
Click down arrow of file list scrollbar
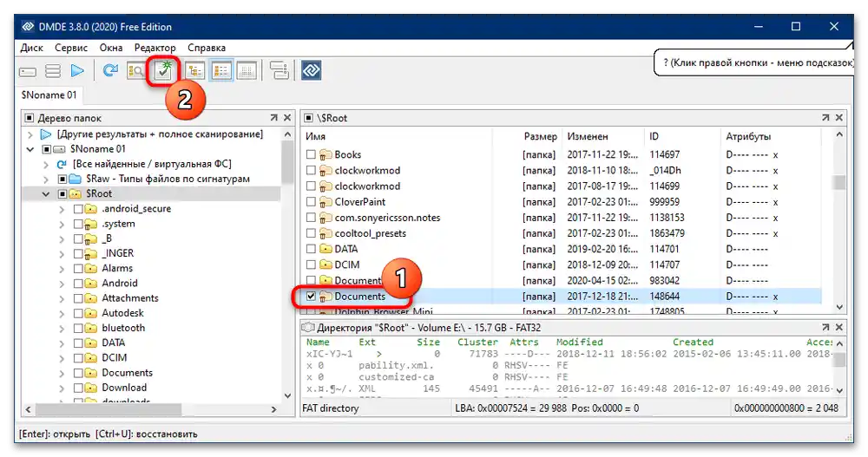click(839, 307)
